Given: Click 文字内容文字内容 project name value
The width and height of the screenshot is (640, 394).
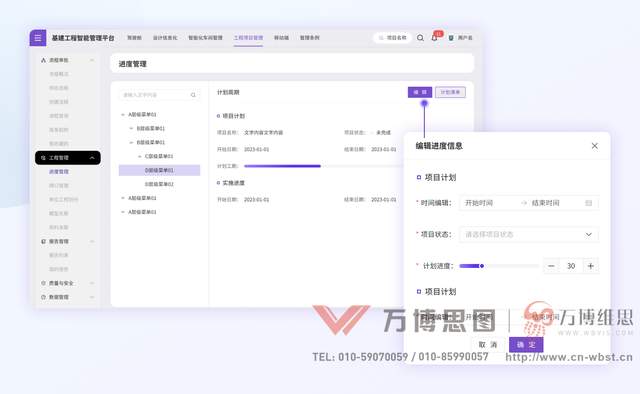Looking at the screenshot, I should (x=264, y=132).
